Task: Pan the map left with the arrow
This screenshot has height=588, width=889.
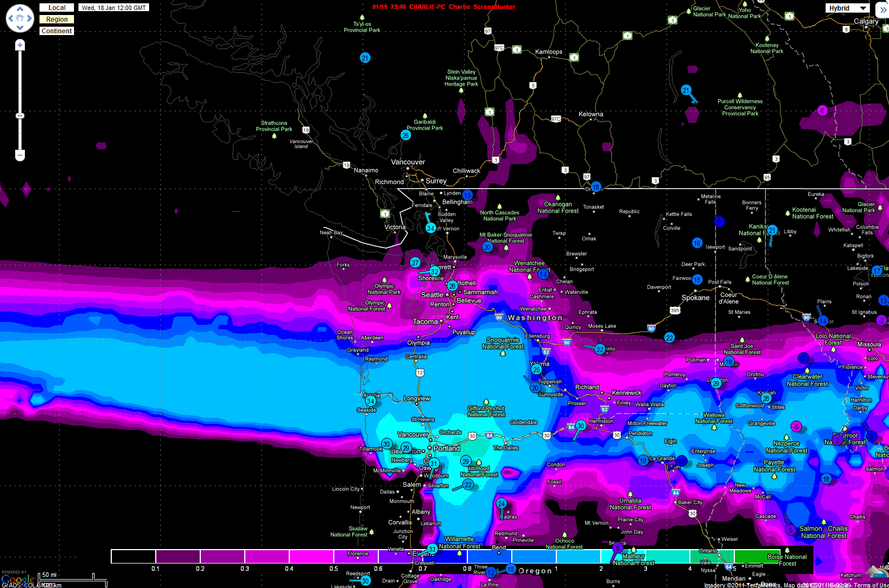Action: [x=10, y=18]
